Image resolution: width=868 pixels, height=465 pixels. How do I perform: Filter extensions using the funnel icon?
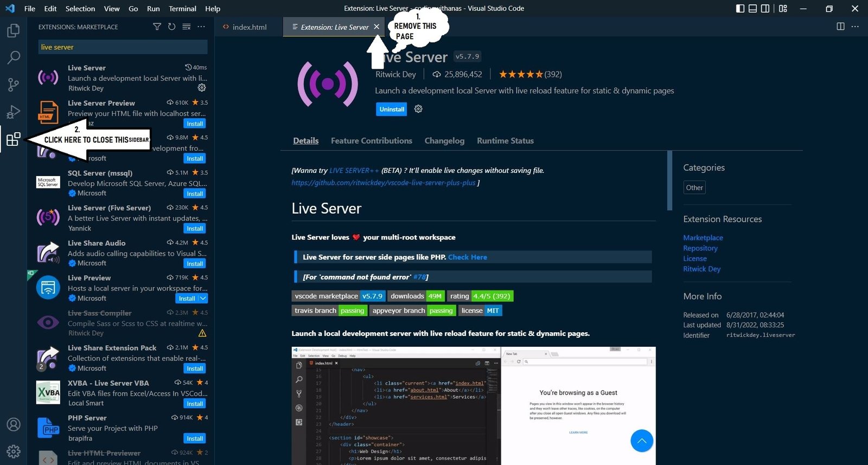[x=157, y=27]
